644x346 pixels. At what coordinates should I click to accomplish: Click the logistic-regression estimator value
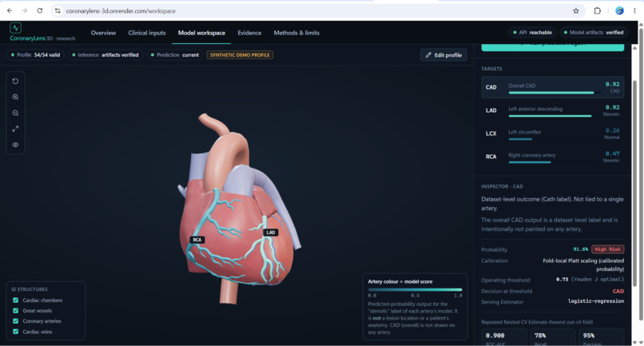[596, 301]
